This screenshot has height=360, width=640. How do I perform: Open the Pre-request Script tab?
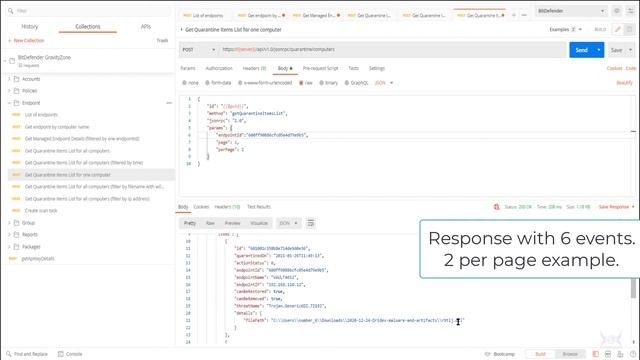[320, 68]
